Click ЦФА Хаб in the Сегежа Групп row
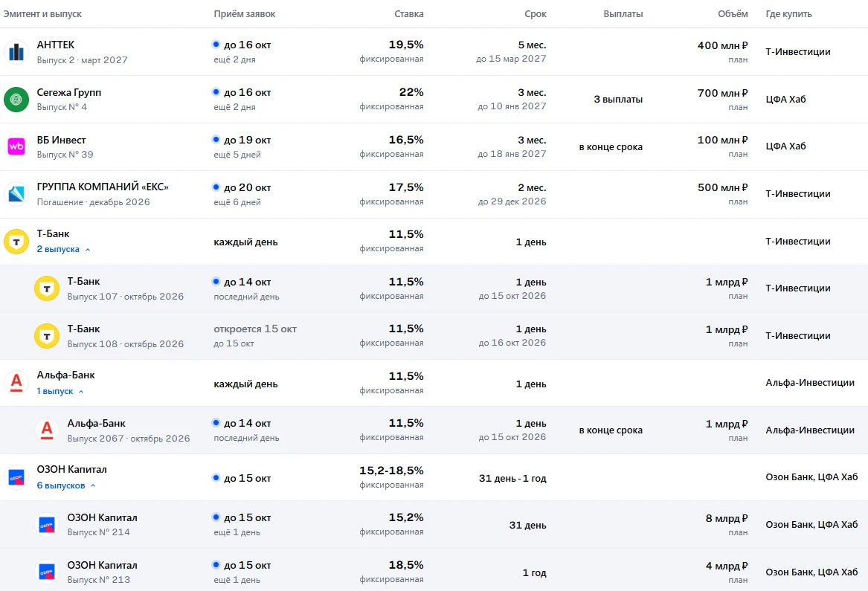Viewport: 868px width, 591px height. [x=785, y=100]
